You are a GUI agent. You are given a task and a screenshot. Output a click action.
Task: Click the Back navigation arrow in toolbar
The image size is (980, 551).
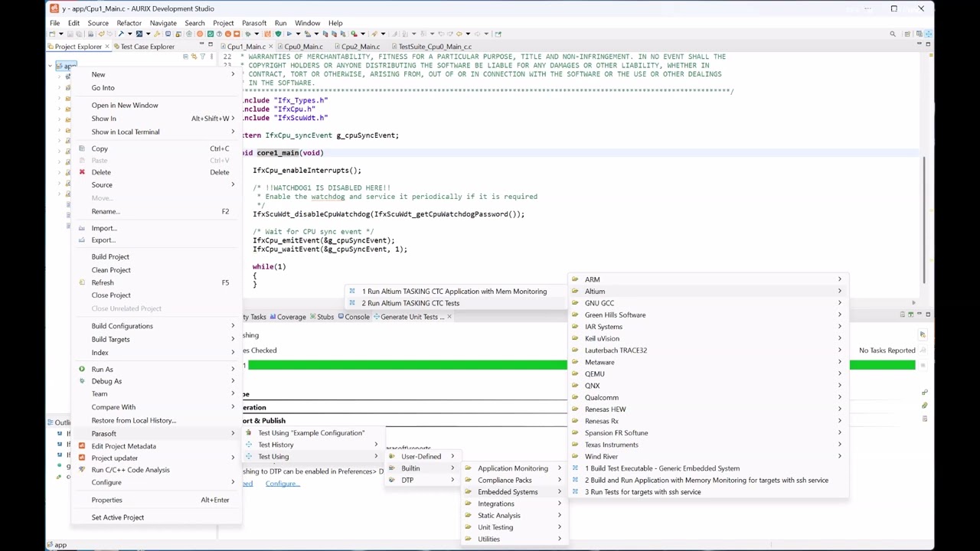click(x=459, y=34)
